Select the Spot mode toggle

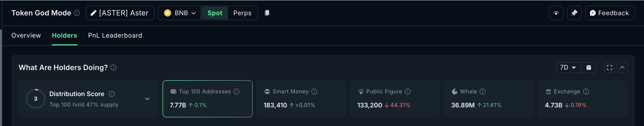point(214,13)
